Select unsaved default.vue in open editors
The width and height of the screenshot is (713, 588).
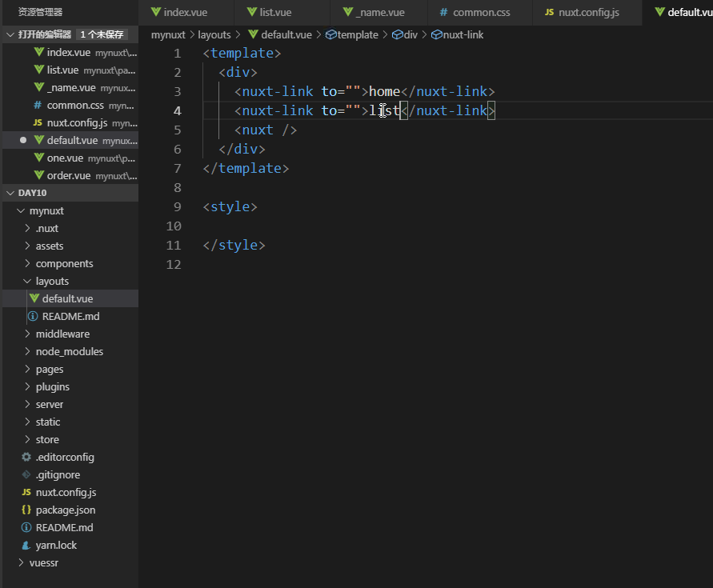[70, 141]
